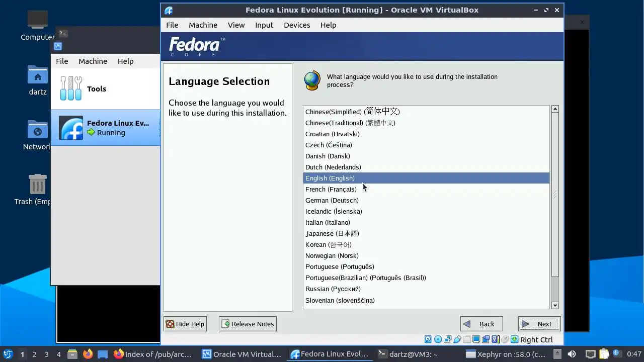Screen dimensions: 644x362
Task: Click the Next button
Action: click(x=539, y=324)
